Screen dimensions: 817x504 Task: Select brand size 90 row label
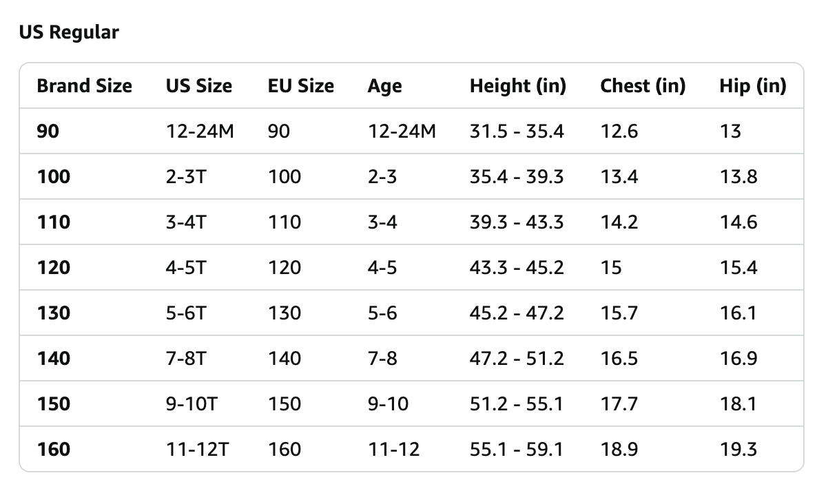[48, 132]
